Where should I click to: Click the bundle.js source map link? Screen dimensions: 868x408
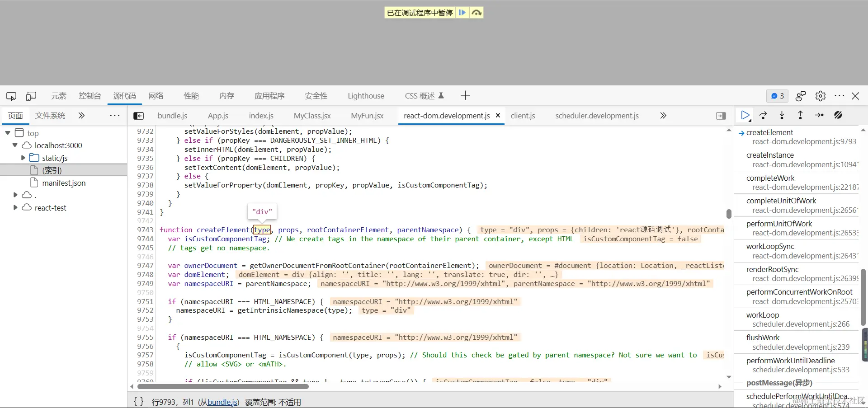222,402
